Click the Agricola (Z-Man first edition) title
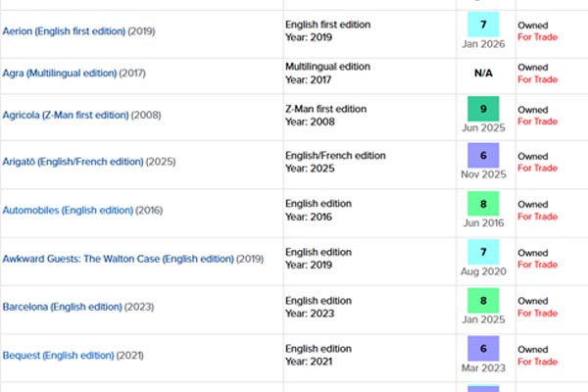 (66, 116)
